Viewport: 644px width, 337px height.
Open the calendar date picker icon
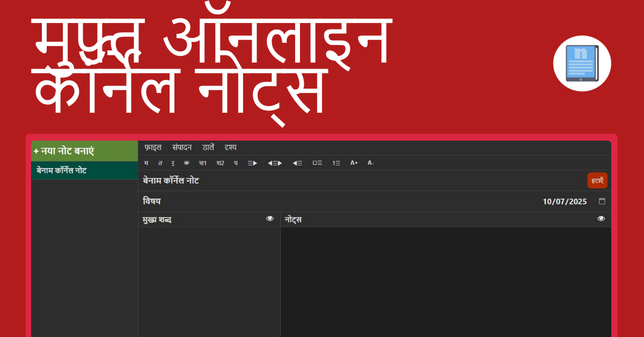pos(602,201)
